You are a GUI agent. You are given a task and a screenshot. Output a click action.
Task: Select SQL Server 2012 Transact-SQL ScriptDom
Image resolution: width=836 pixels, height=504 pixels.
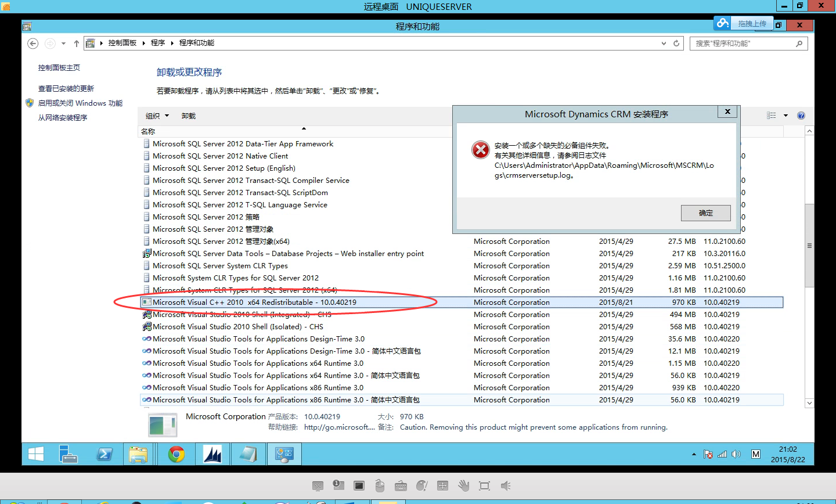coord(240,193)
